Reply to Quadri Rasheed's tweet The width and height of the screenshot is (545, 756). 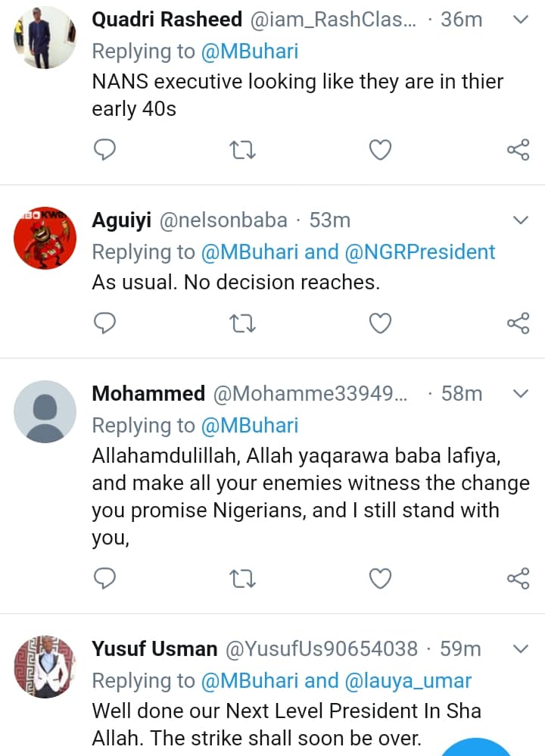[104, 150]
